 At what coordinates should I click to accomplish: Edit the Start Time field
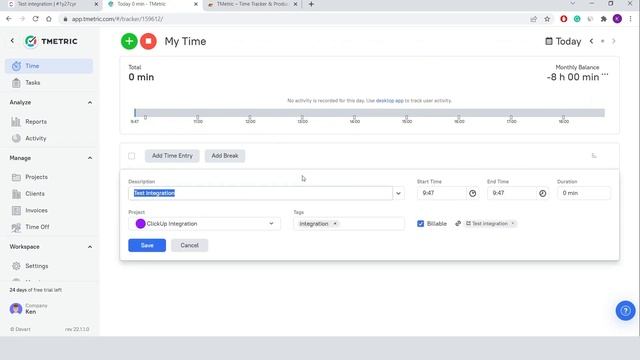(442, 193)
